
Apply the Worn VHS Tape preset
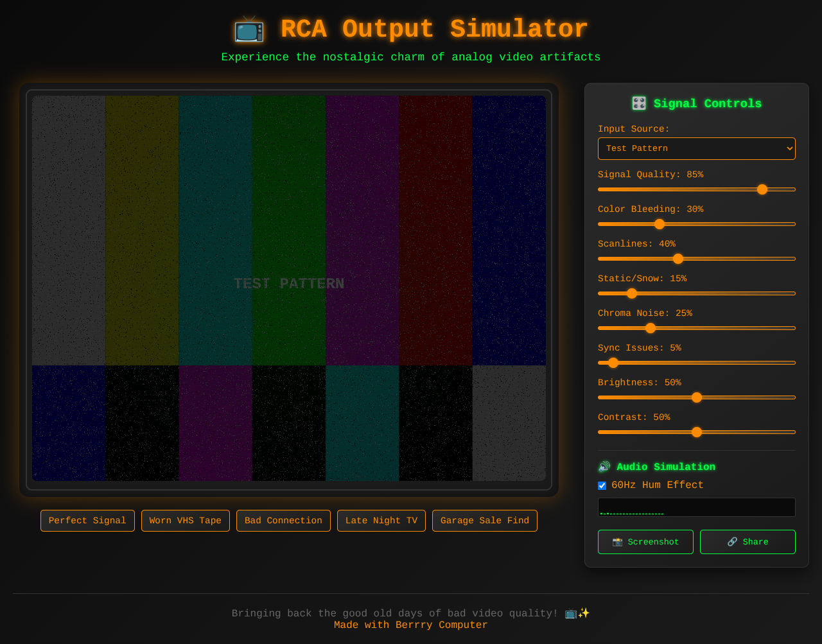[185, 521]
